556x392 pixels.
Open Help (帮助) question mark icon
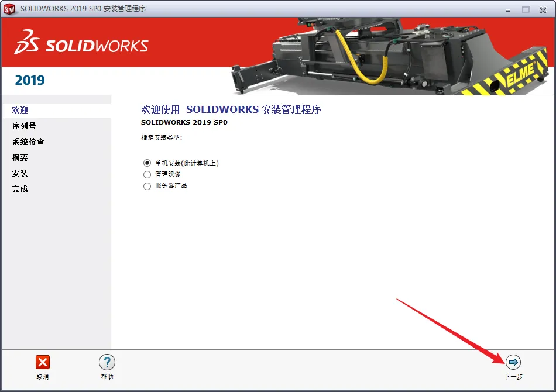pos(107,362)
